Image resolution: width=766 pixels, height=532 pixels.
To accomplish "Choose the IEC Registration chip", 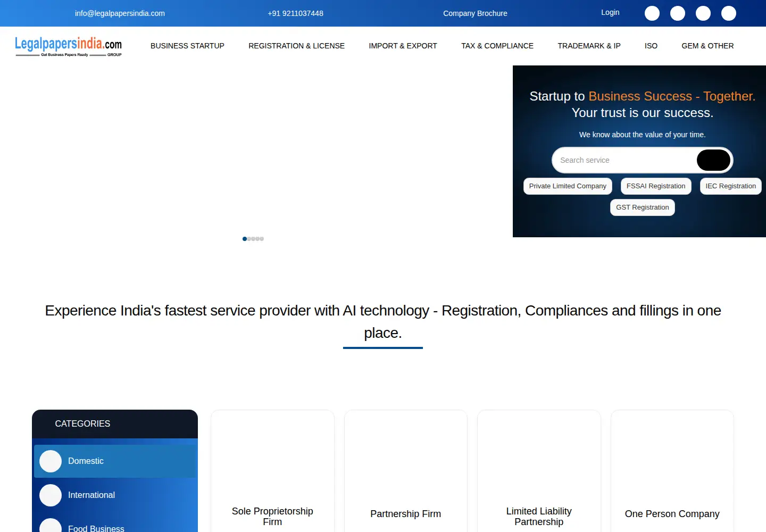I will (x=730, y=186).
